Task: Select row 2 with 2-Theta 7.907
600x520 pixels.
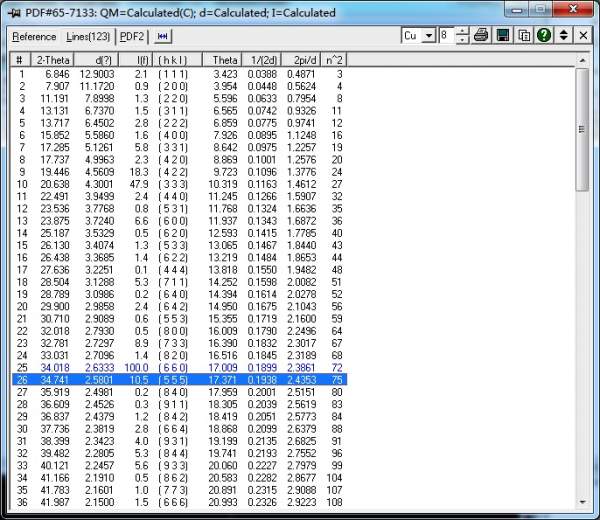Action: 178,86
